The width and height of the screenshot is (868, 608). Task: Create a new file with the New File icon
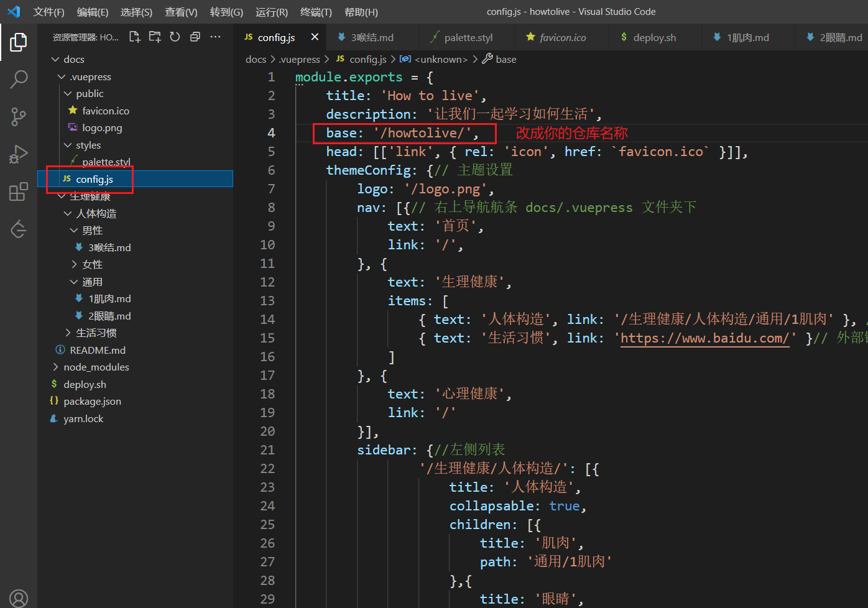(134, 37)
